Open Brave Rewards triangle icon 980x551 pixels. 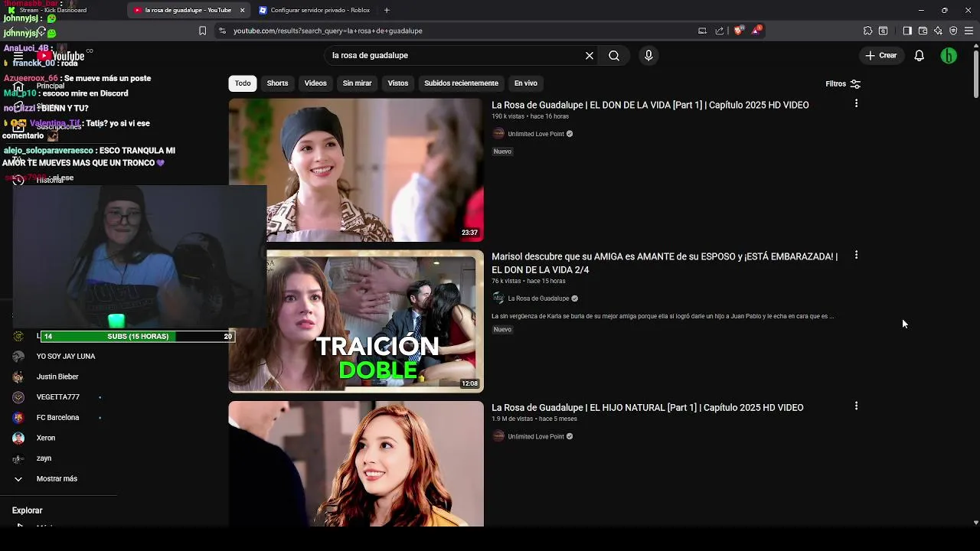pyautogui.click(x=756, y=31)
